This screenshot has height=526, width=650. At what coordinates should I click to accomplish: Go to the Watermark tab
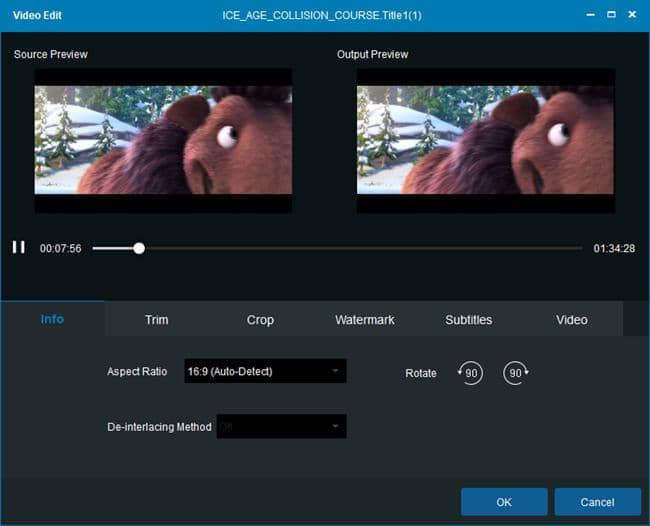point(365,320)
